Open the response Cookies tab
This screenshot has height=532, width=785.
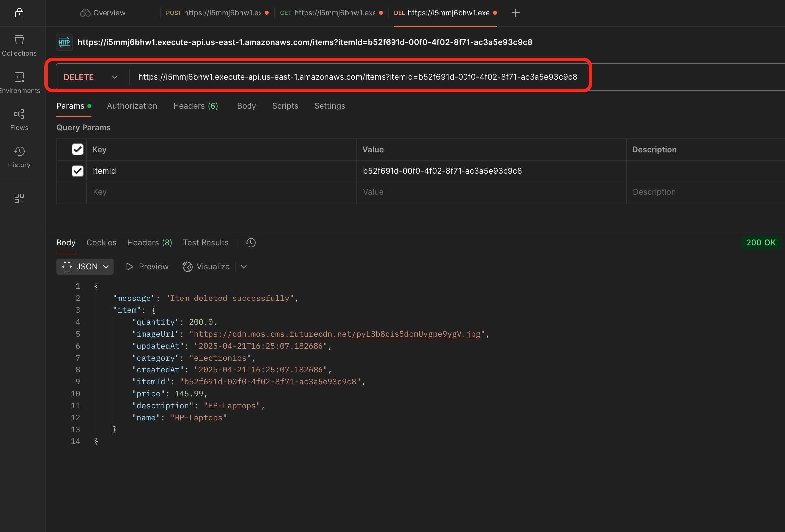pyautogui.click(x=101, y=243)
